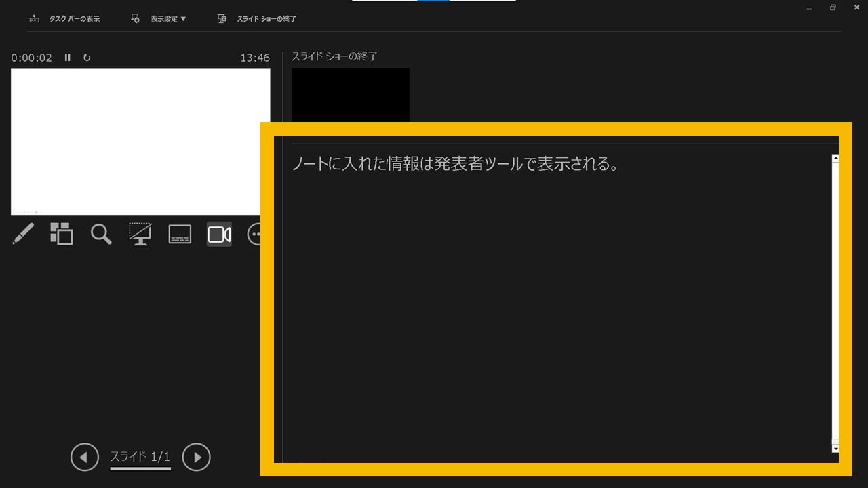Expand the ellipsis options menu
The height and width of the screenshot is (488, 868).
(x=256, y=234)
